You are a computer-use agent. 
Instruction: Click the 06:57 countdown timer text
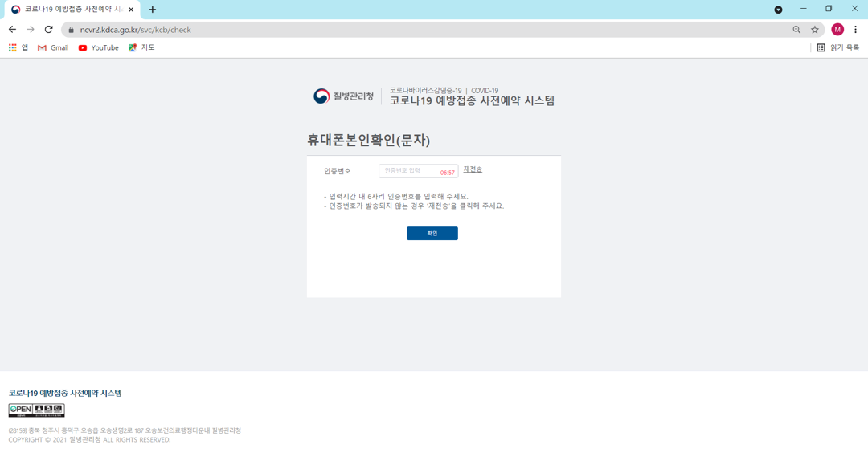point(448,173)
